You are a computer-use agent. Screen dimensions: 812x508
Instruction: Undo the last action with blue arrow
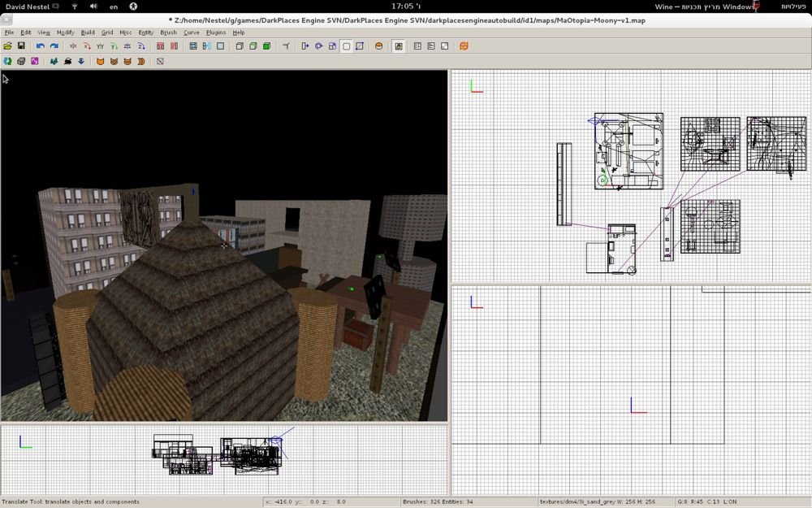41,46
